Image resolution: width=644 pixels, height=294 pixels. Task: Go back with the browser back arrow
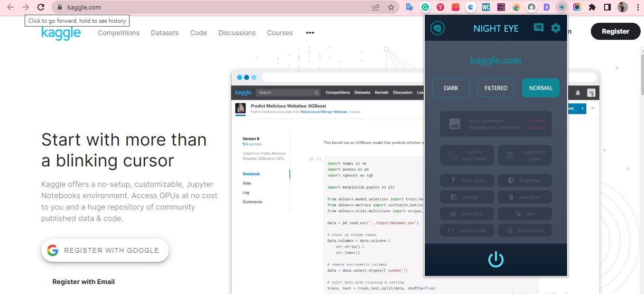click(10, 7)
